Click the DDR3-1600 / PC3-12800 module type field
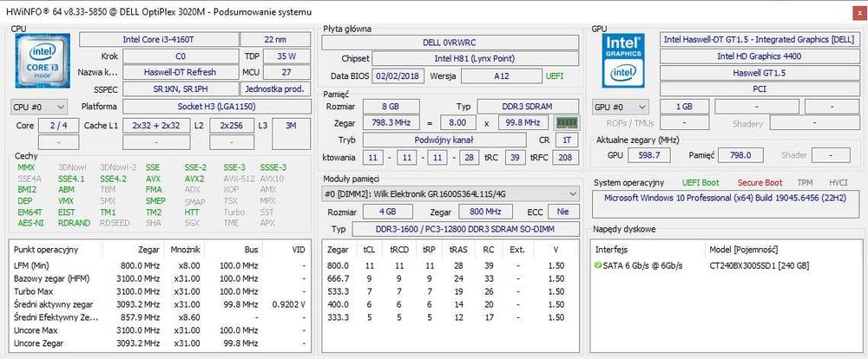Image resolution: width=868 pixels, height=359 pixels. click(465, 229)
